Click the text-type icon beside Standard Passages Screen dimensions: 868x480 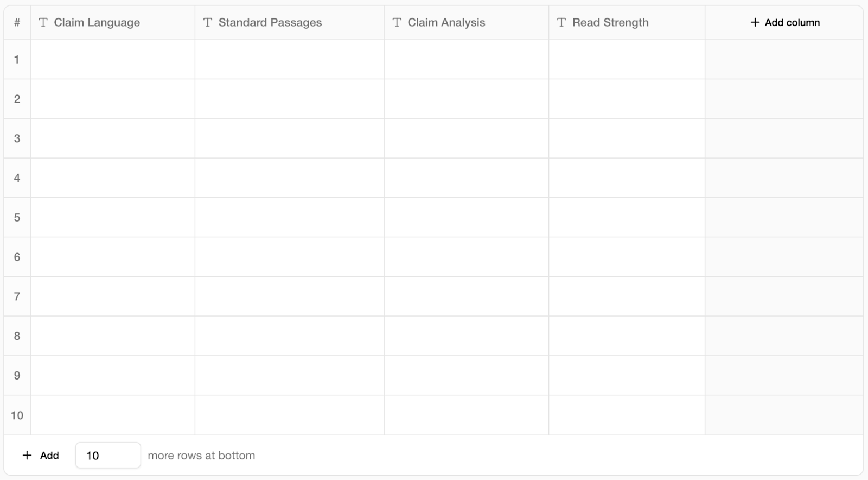pyautogui.click(x=208, y=22)
